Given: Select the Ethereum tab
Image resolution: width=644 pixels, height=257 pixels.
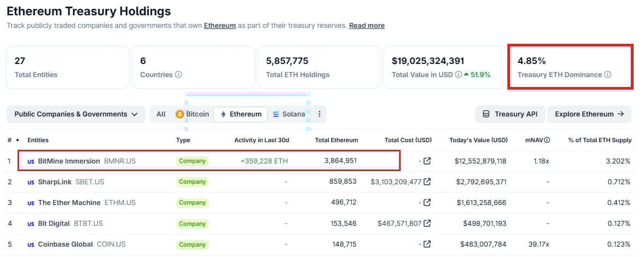Looking at the screenshot, I should pos(241,114).
